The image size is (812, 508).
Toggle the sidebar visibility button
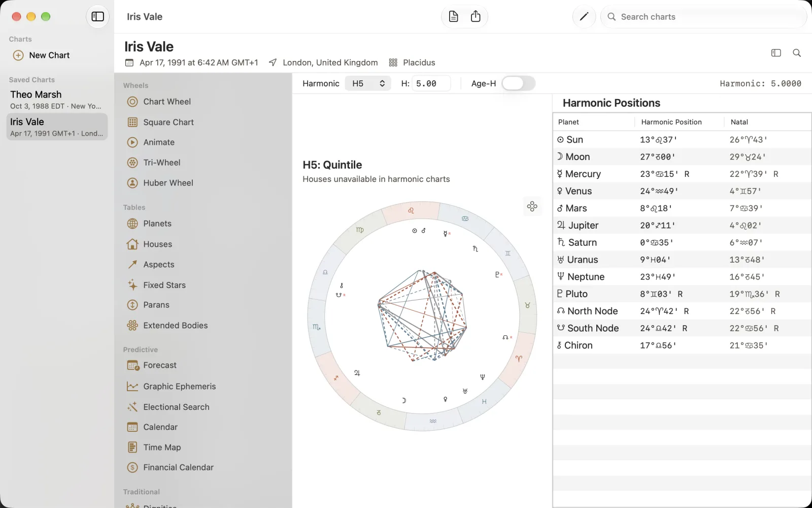tap(97, 17)
